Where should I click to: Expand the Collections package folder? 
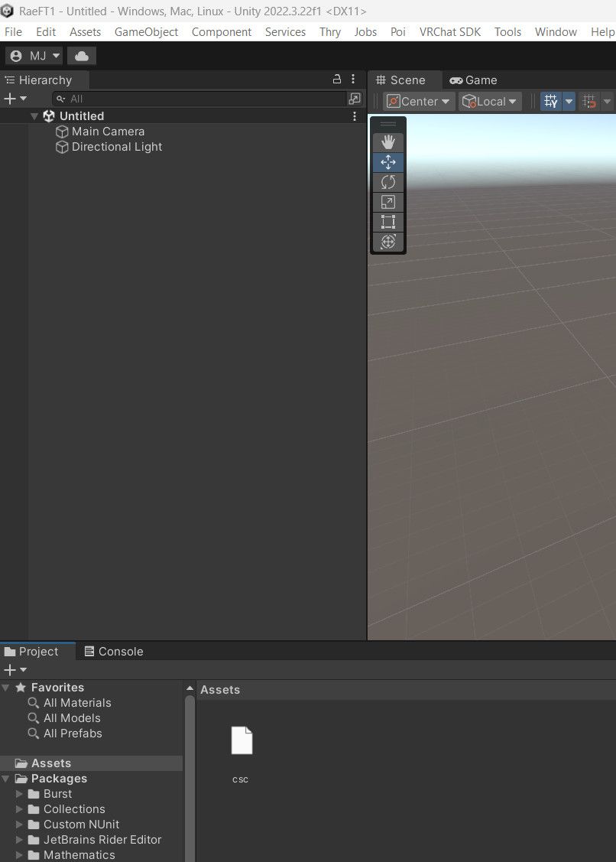point(19,809)
